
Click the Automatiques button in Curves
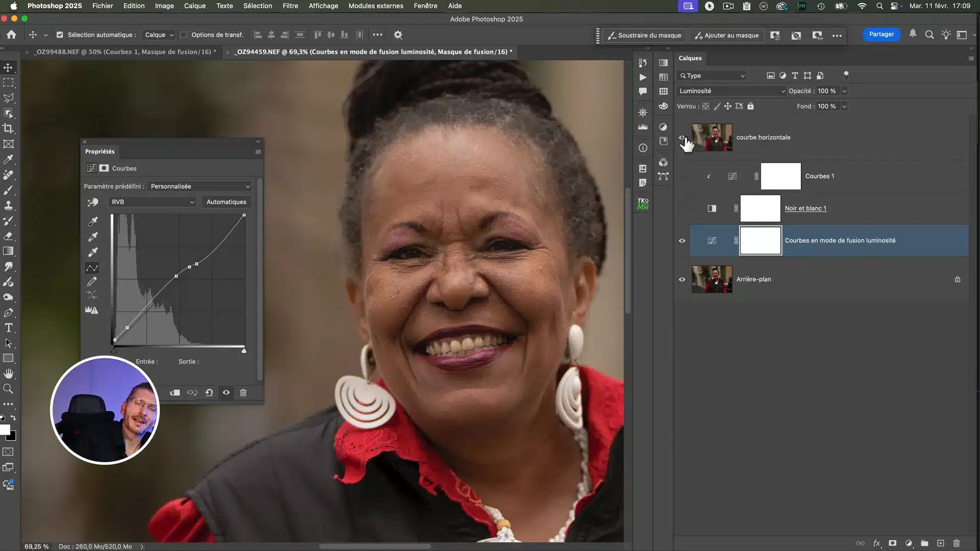click(x=226, y=202)
